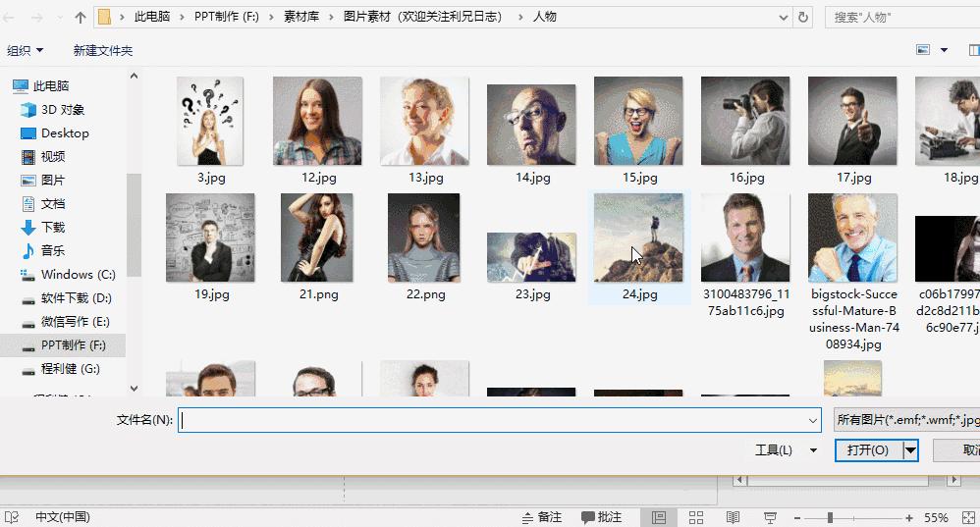Open address bar history dropdown

pos(784,18)
